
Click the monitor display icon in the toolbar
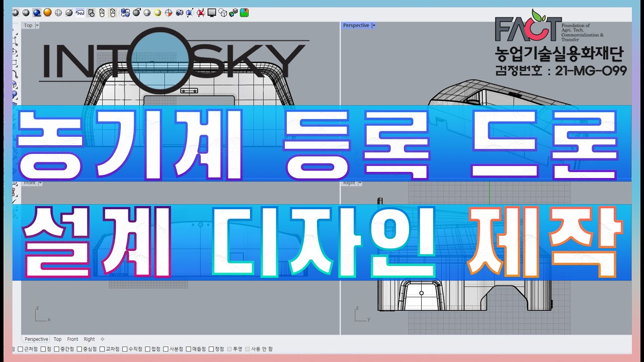pos(211,12)
